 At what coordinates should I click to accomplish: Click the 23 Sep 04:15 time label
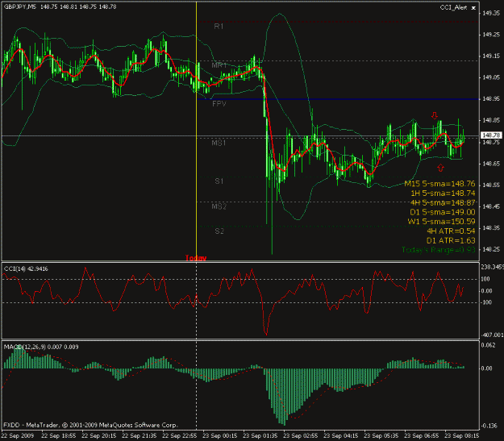[341, 436]
